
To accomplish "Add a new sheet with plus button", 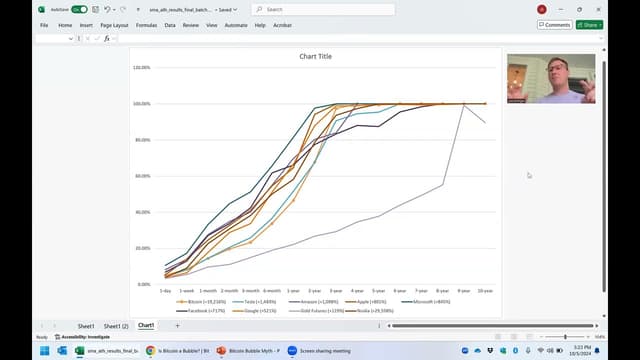I will pos(178,326).
